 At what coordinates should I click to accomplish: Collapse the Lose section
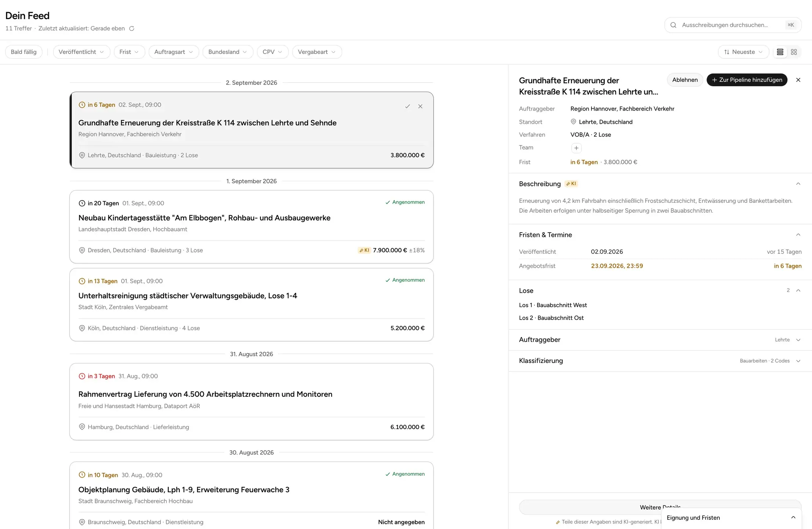[x=798, y=291]
